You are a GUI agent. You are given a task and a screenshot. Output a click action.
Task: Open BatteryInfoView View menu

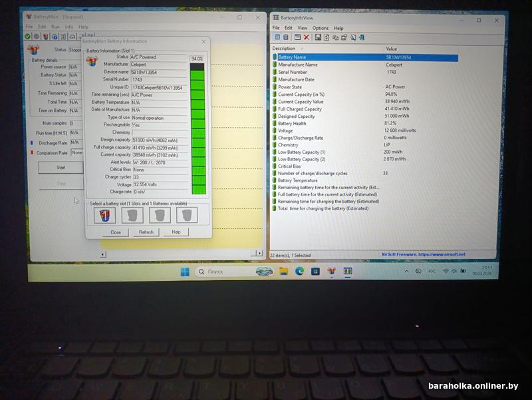coord(302,28)
